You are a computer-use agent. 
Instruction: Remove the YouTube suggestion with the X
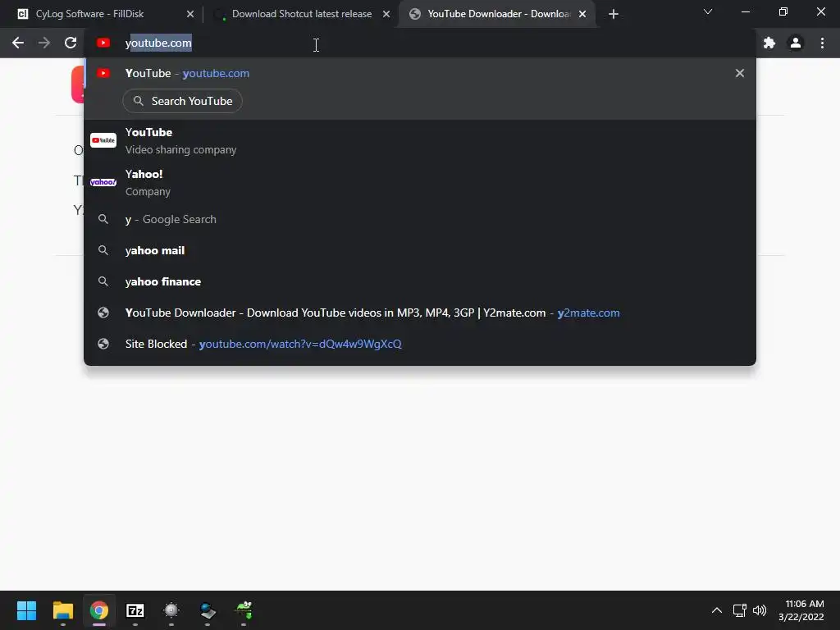[740, 73]
